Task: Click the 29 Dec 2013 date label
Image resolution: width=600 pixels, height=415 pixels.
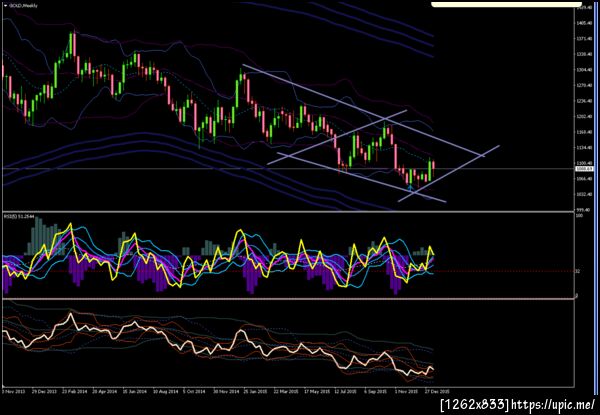Action: click(44, 392)
